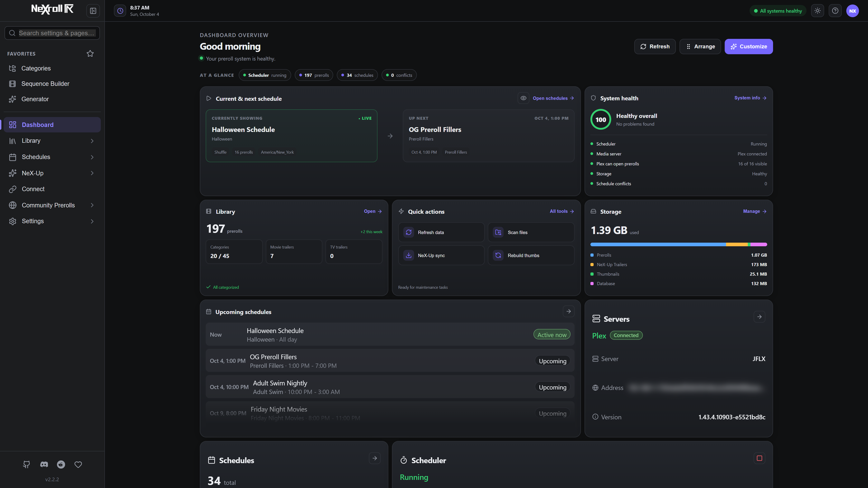This screenshot has width=868, height=488.
Task: Open the Connect page
Action: point(52,189)
